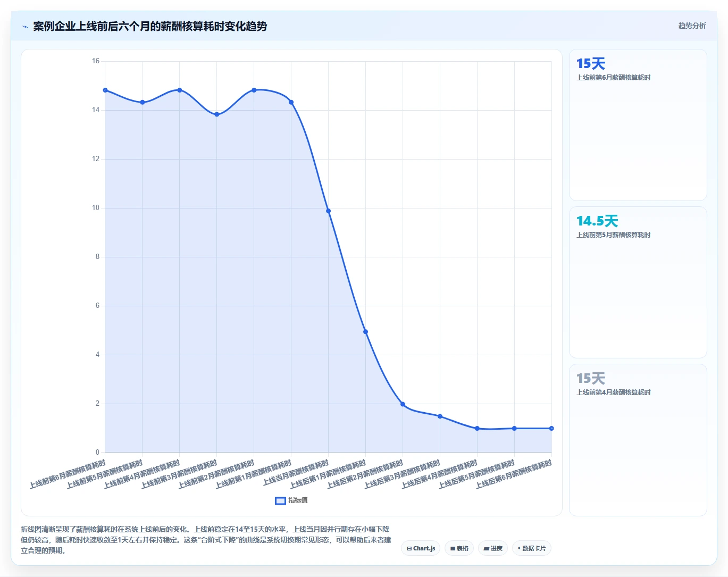The image size is (728, 577).
Task: Click the 趋势分析 label in header
Action: click(692, 26)
